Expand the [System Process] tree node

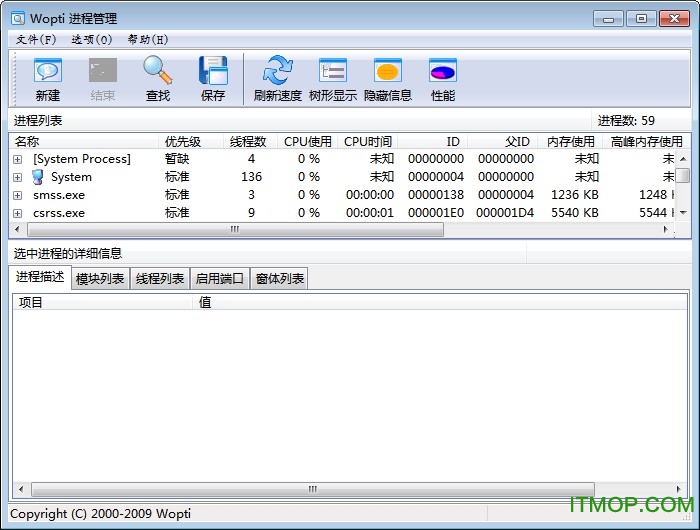coord(17,159)
